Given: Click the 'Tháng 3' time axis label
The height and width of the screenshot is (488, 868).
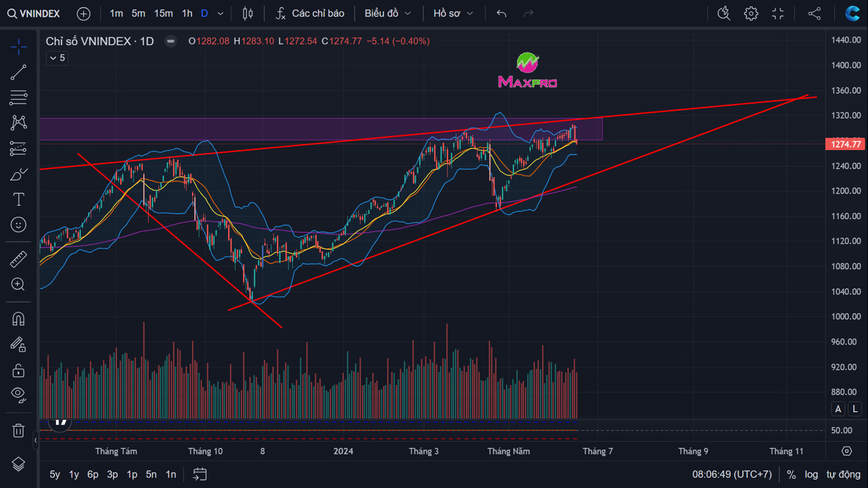Looking at the screenshot, I should (424, 451).
